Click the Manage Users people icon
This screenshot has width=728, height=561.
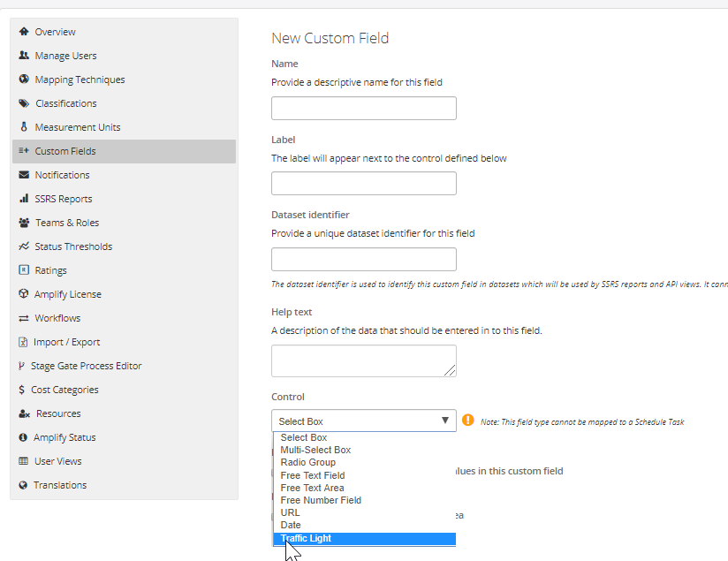tap(24, 56)
